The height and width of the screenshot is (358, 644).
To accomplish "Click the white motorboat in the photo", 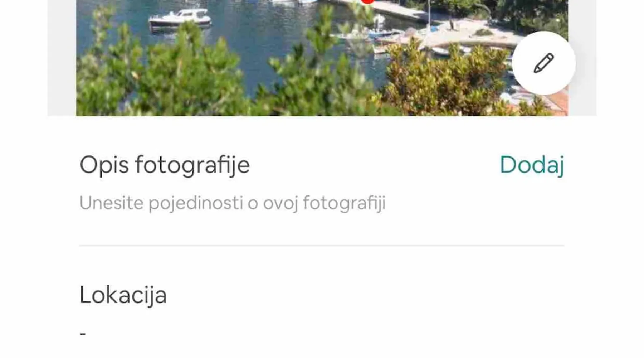I will [x=180, y=19].
